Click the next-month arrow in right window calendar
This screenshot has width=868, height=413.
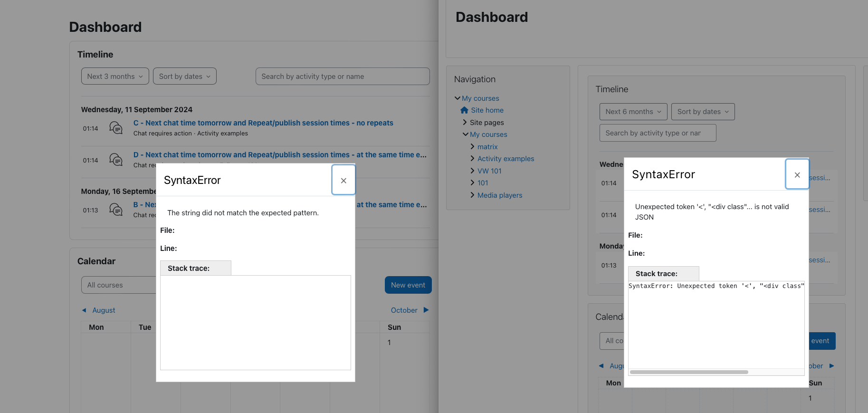(832, 366)
